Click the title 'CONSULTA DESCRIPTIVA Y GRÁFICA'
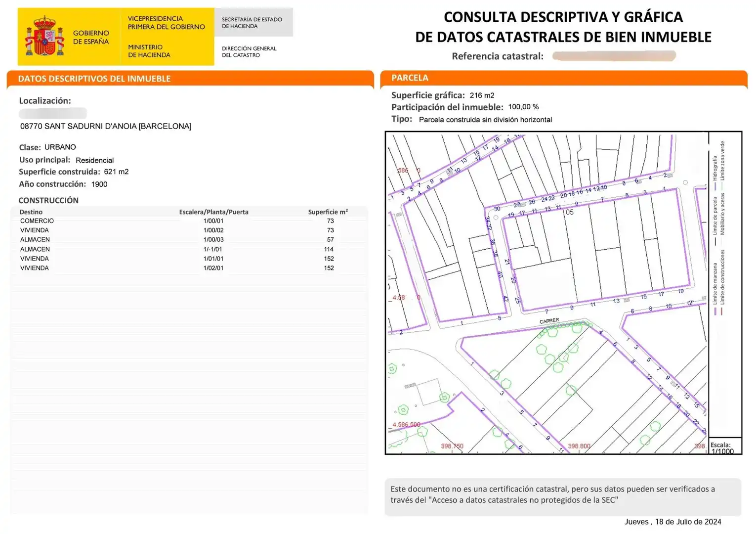The image size is (756, 534). pos(563,17)
